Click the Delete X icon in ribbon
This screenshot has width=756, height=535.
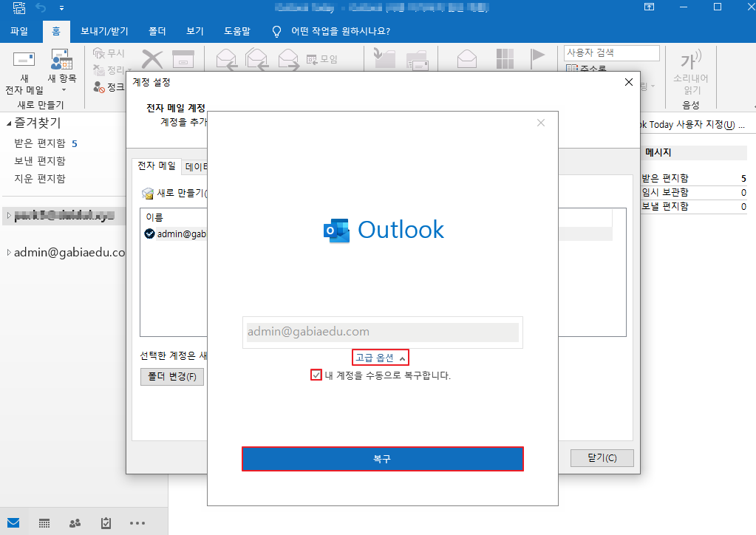point(152,60)
